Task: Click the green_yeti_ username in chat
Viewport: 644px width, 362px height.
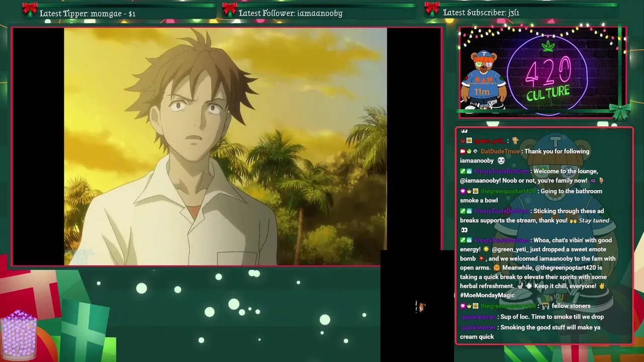Action: click(x=490, y=141)
